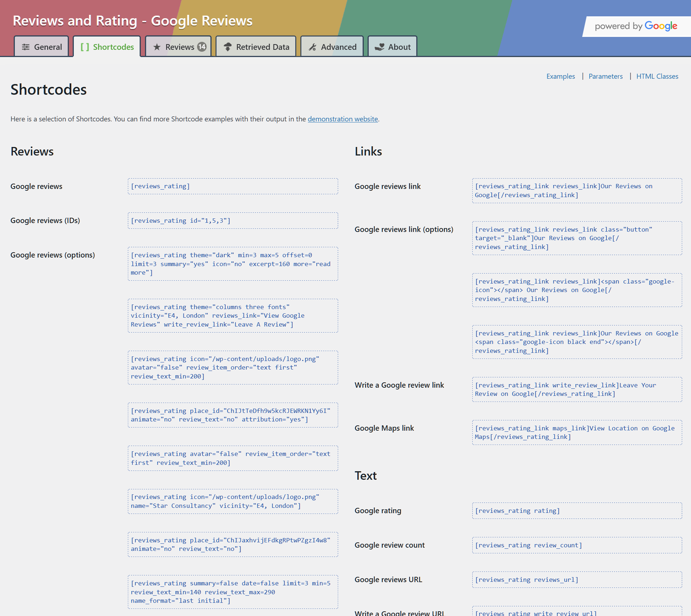Open the General tab
The image size is (691, 616).
pos(41,46)
